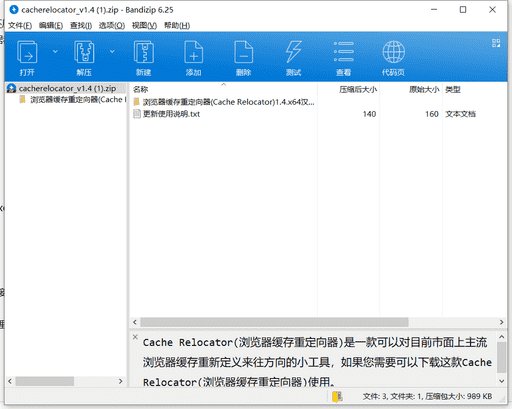Minimize the Bandizip window
The height and width of the screenshot is (409, 512).
click(434, 10)
